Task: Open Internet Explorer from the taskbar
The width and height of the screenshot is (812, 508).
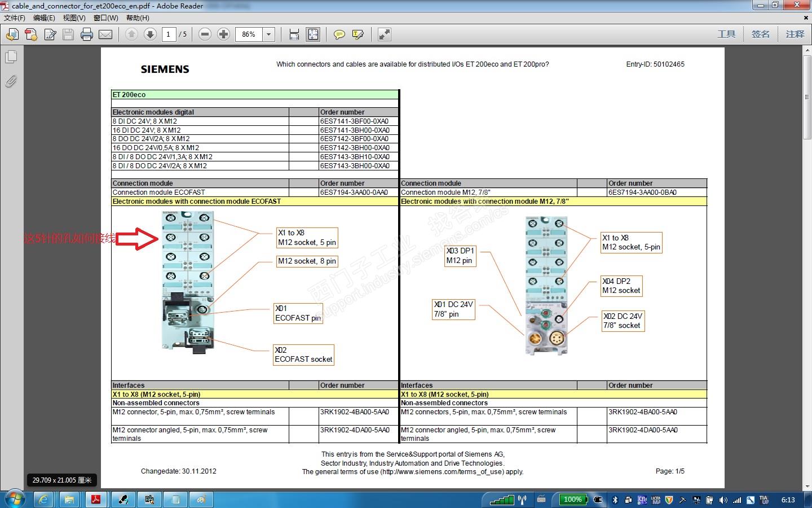Action: click(x=43, y=500)
